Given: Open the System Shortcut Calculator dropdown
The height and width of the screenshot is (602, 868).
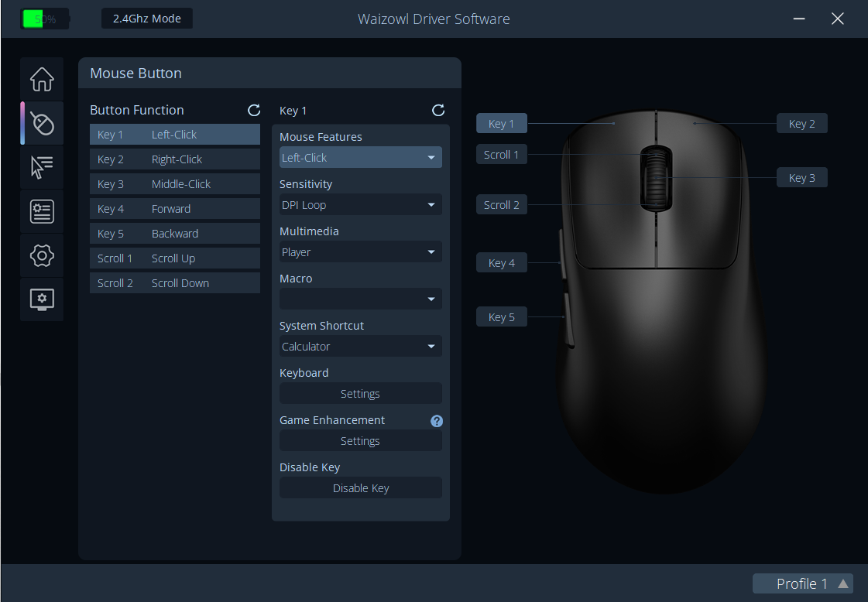Looking at the screenshot, I should click(360, 347).
